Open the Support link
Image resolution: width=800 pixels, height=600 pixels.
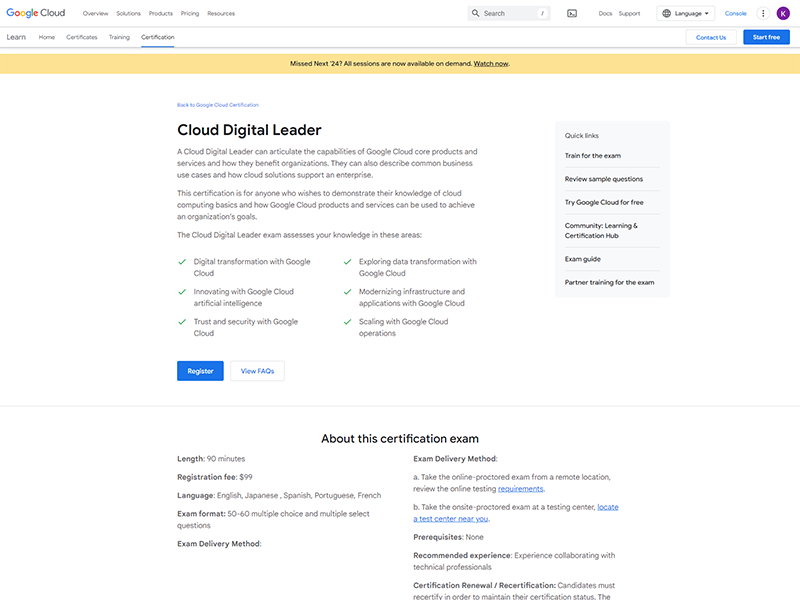629,13
